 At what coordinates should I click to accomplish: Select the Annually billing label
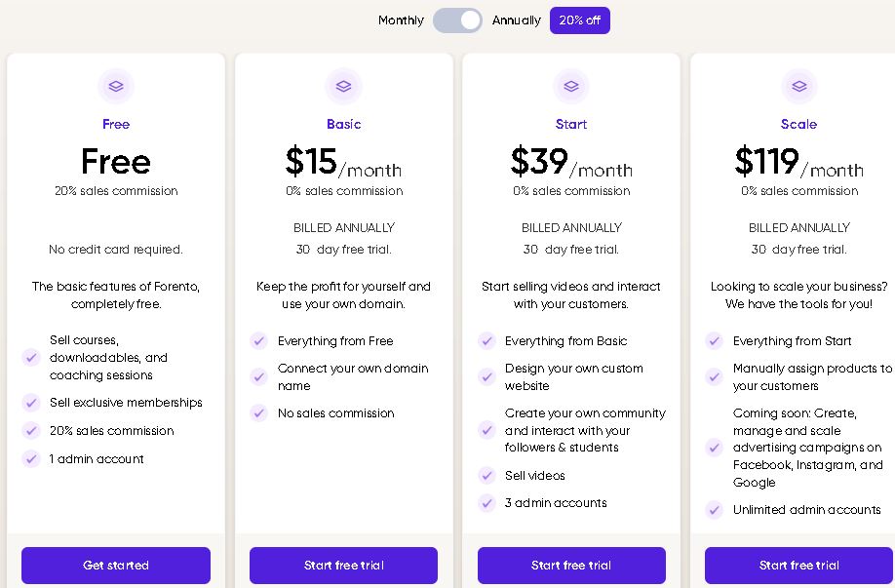(516, 20)
